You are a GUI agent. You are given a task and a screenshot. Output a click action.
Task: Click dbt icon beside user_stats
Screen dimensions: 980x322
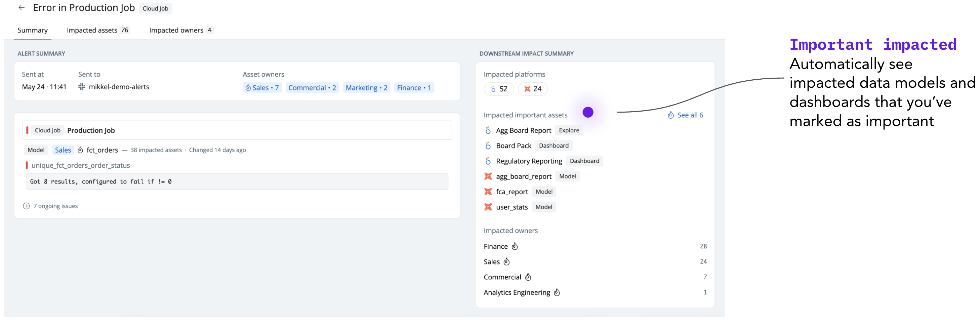tap(488, 207)
